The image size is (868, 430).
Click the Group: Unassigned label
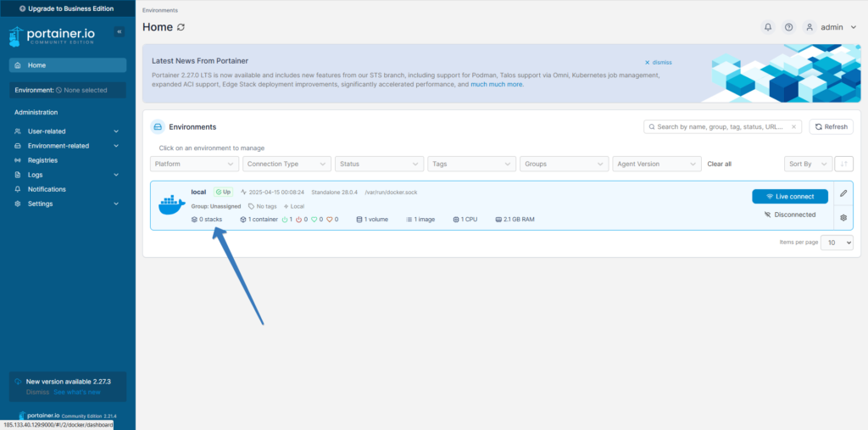(x=216, y=206)
